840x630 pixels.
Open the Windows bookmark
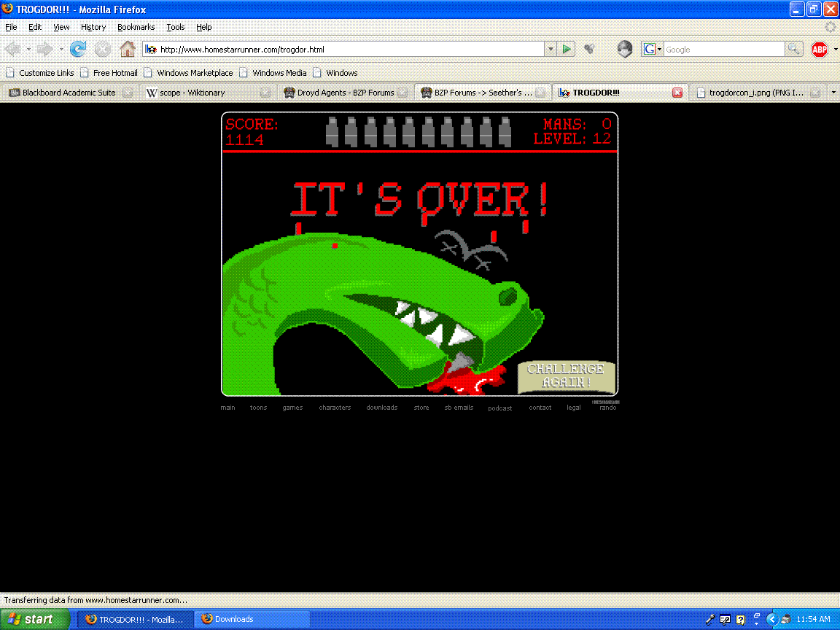(x=335, y=73)
